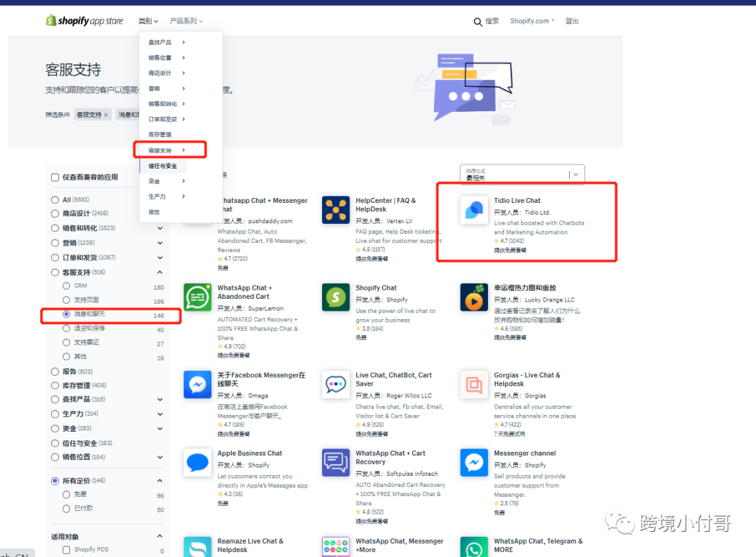Select the 营销 (1238) radio button
This screenshot has width=756, height=557.
(55, 243)
